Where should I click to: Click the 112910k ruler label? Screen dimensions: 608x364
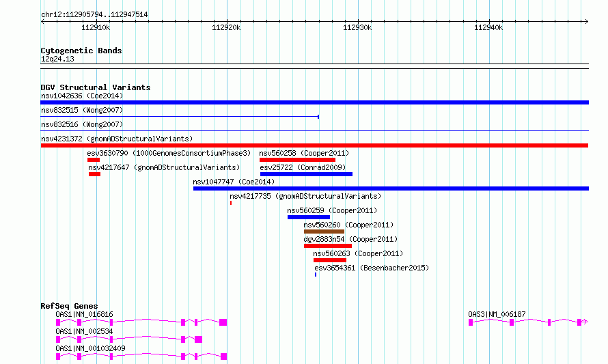[96, 27]
